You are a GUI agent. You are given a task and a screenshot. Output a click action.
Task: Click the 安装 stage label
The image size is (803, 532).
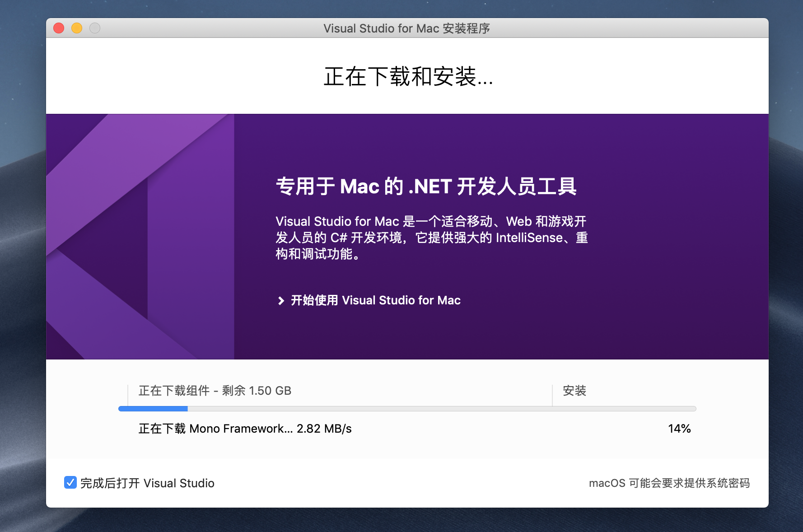(574, 391)
